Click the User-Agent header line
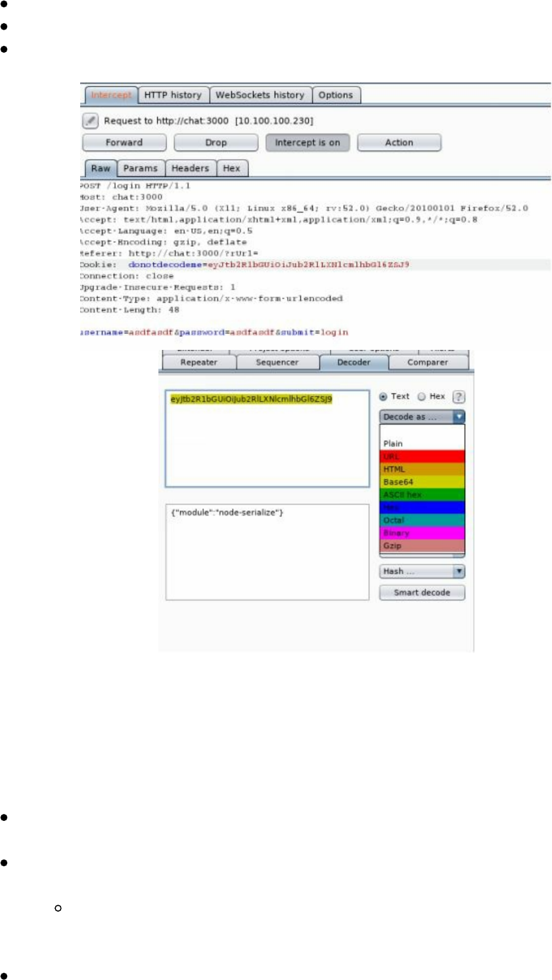The width and height of the screenshot is (552, 980). 304,208
